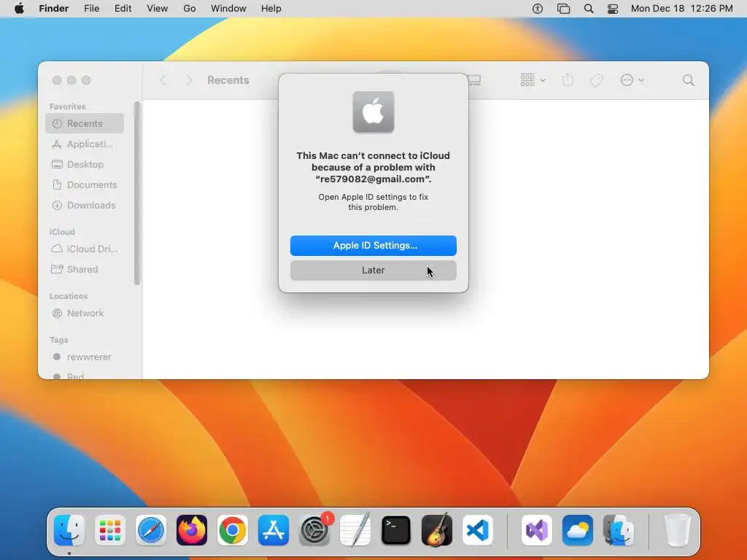Click the Edit Tags icon in the Finder toolbar
The image size is (747, 560).
click(x=596, y=80)
